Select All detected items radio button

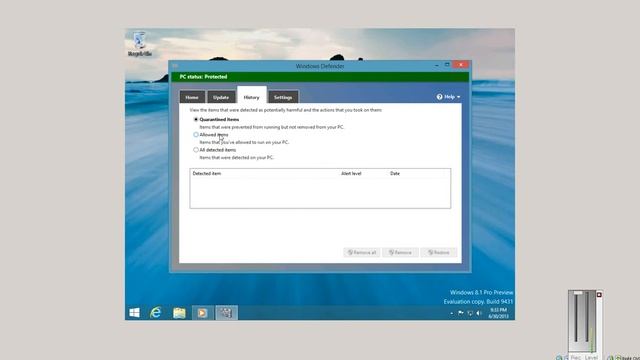[x=196, y=150]
